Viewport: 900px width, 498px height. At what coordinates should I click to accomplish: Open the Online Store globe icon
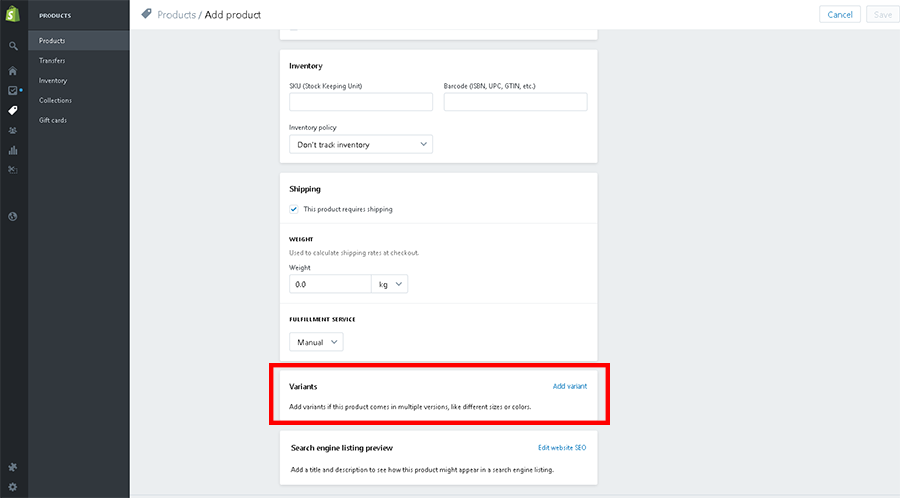pyautogui.click(x=13, y=217)
